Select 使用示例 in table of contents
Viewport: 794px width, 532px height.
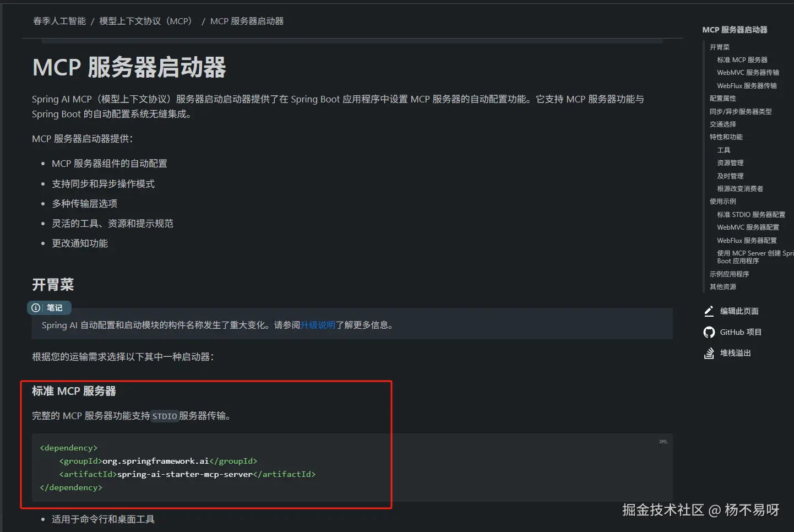point(722,202)
